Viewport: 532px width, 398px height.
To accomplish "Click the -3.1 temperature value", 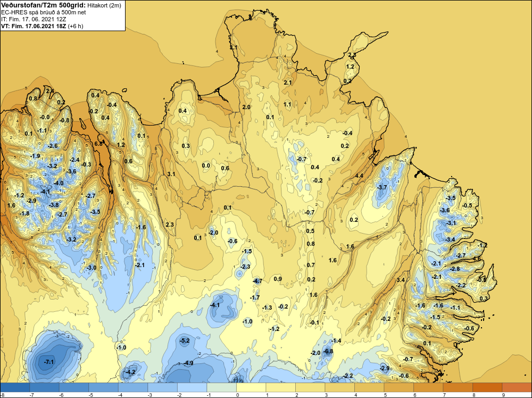I will 451,223.
